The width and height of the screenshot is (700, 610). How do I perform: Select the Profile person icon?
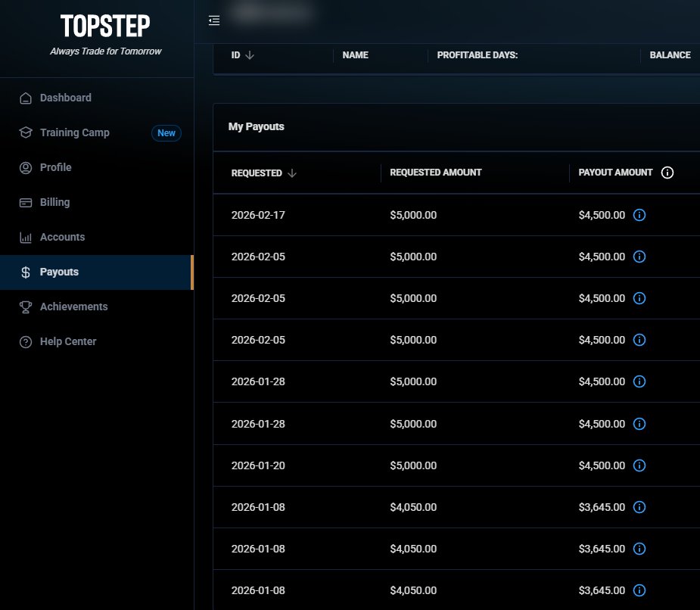[26, 167]
